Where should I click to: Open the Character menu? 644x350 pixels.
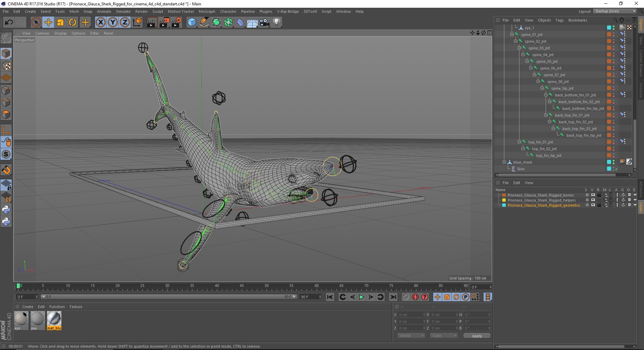coord(228,11)
